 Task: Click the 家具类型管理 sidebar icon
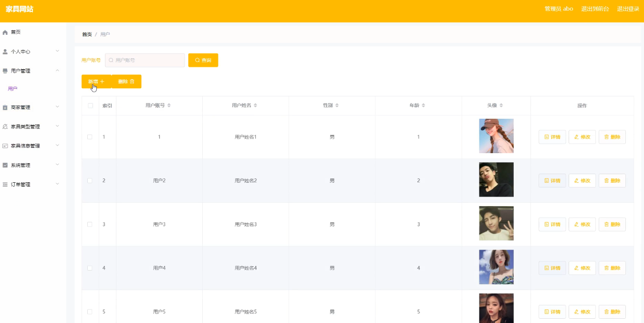[x=5, y=127]
